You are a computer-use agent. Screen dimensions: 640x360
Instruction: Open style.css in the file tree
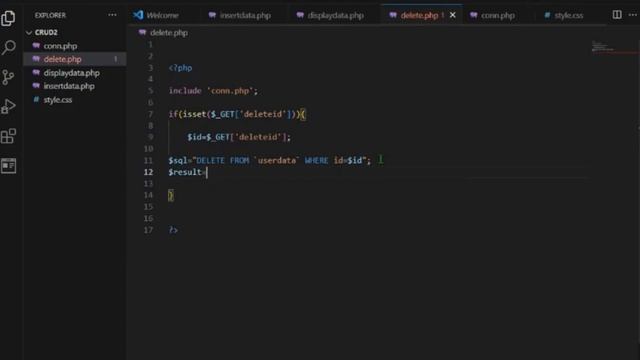point(58,100)
